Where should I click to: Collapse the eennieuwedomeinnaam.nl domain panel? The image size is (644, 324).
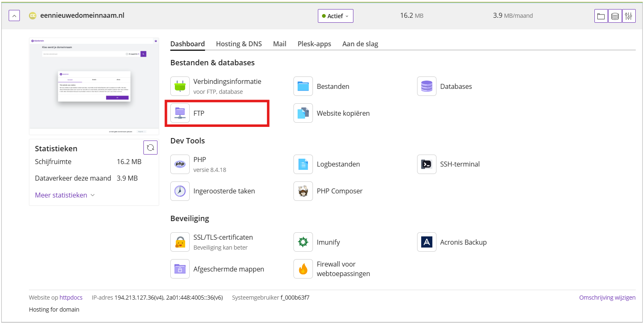click(14, 16)
